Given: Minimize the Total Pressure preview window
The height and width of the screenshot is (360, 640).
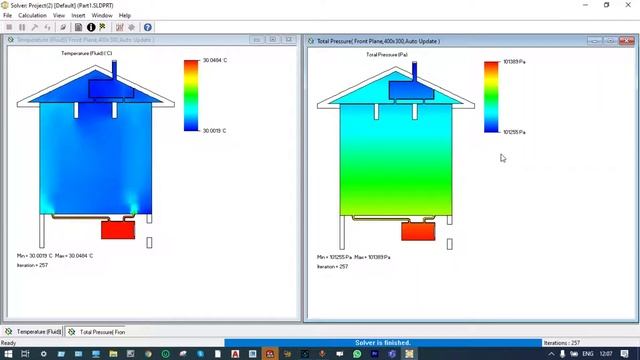Looking at the screenshot, I should [x=595, y=41].
